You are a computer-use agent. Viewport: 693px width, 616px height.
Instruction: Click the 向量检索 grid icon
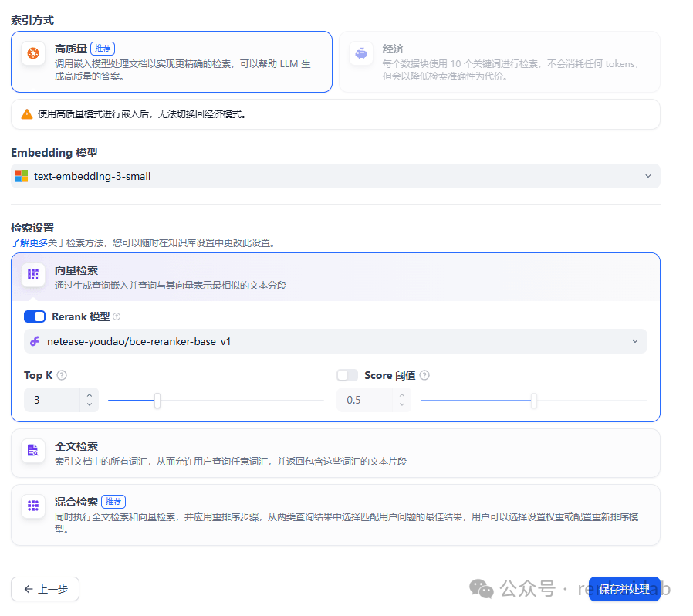point(32,275)
